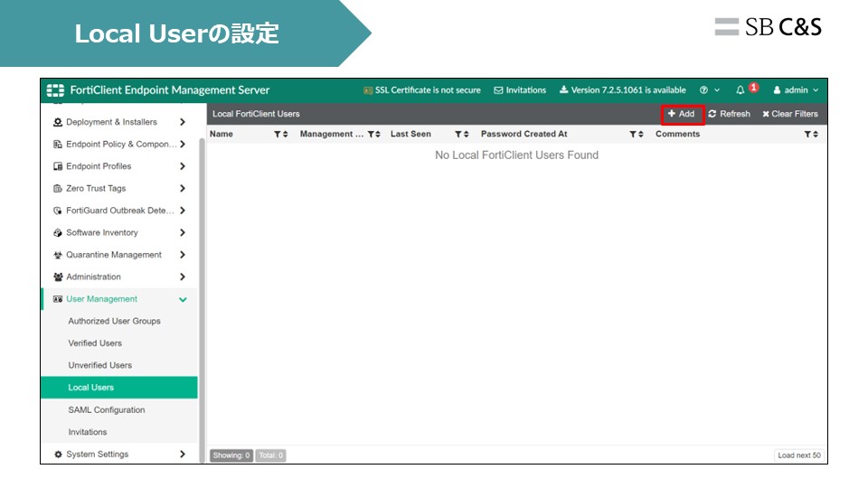
Task: Click the 'Showing: 0' status badge
Action: (x=231, y=455)
